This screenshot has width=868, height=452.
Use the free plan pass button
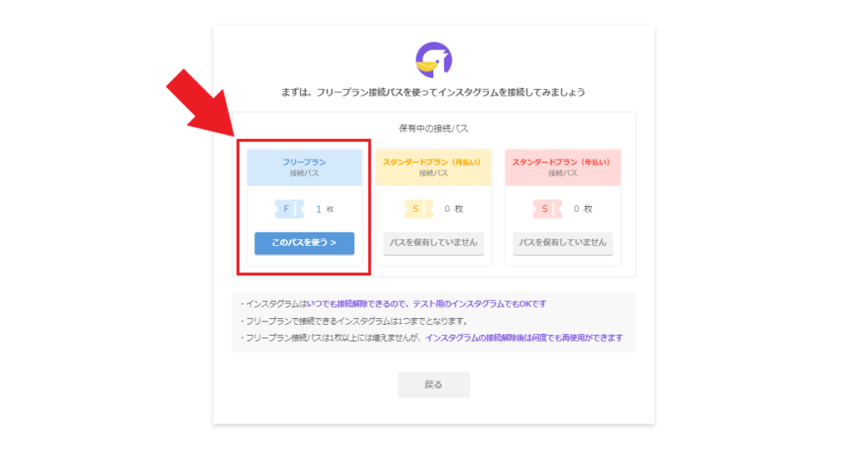pos(304,243)
